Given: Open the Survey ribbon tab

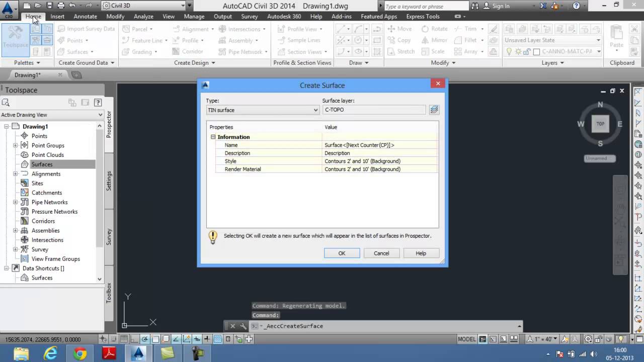Looking at the screenshot, I should click(x=249, y=17).
